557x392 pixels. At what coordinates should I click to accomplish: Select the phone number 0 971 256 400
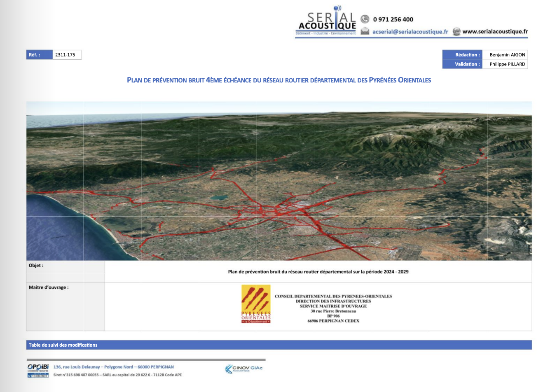tap(393, 19)
